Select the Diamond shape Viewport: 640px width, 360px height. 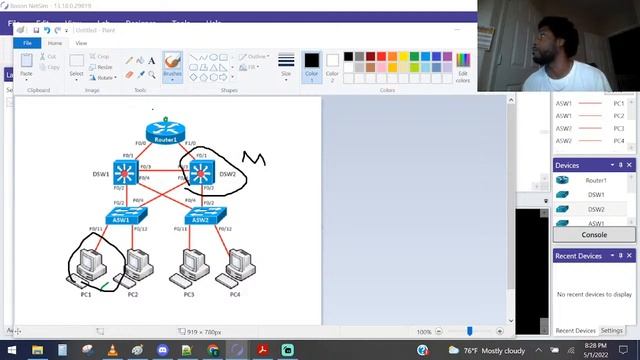coord(193,77)
